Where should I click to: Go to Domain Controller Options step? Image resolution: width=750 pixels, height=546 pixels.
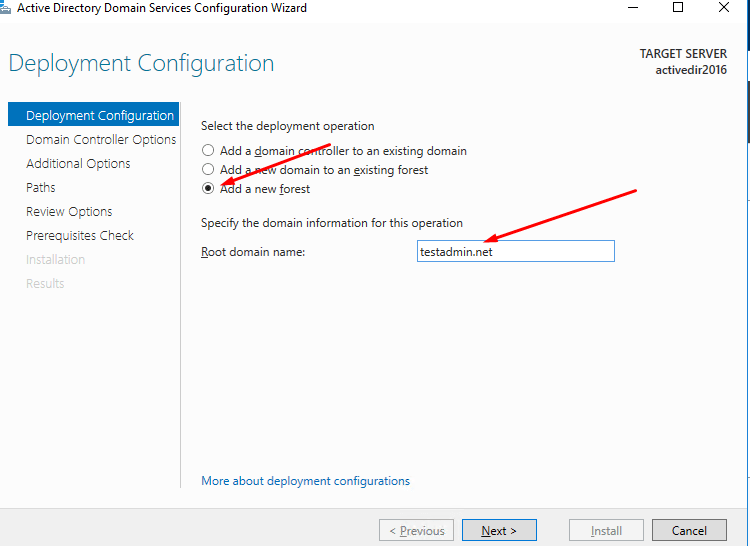[x=101, y=140]
